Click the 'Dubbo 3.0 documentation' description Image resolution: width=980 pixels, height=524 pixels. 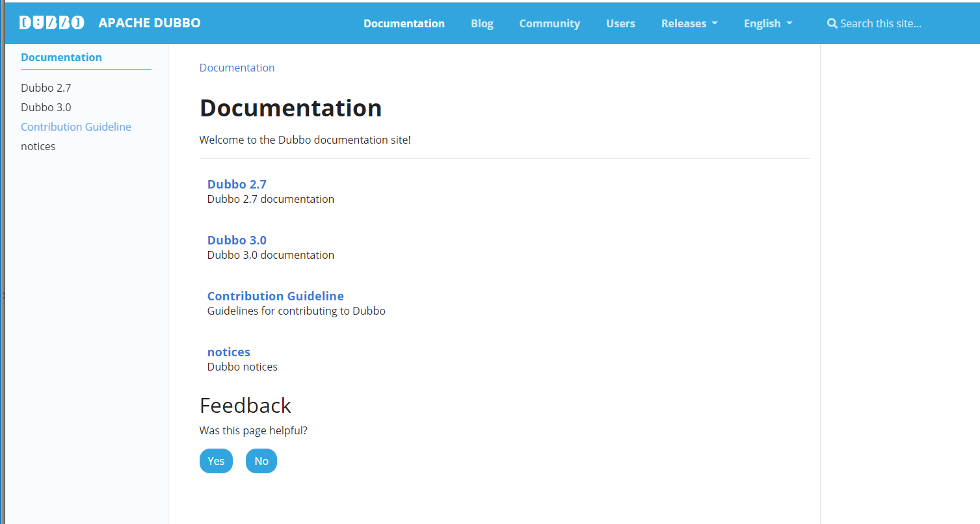271,255
